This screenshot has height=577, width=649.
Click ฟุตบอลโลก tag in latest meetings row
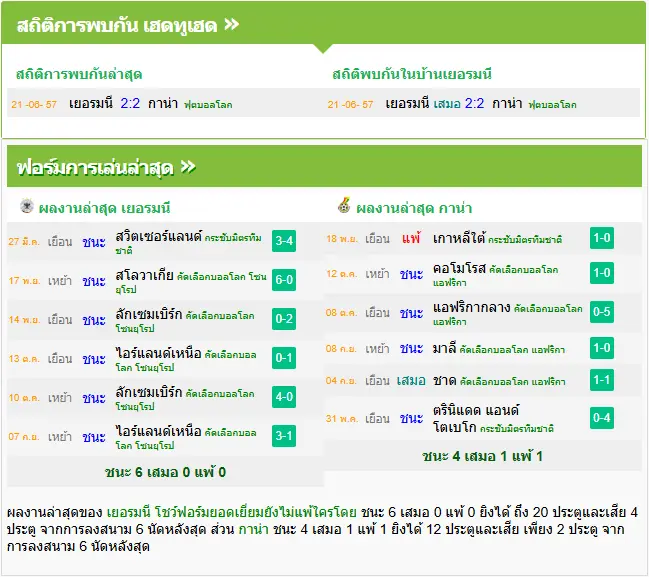pos(208,105)
